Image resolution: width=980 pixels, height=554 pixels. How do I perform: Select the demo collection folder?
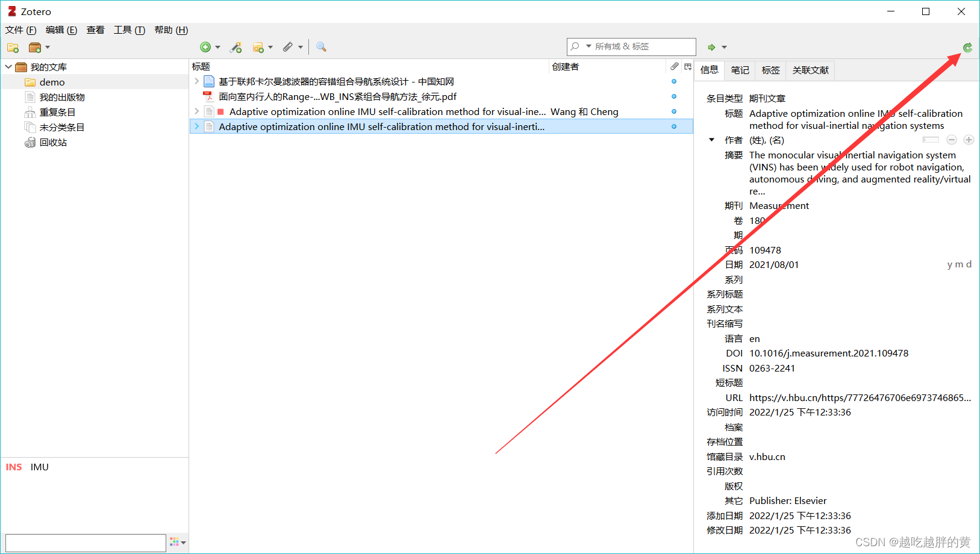pos(52,82)
